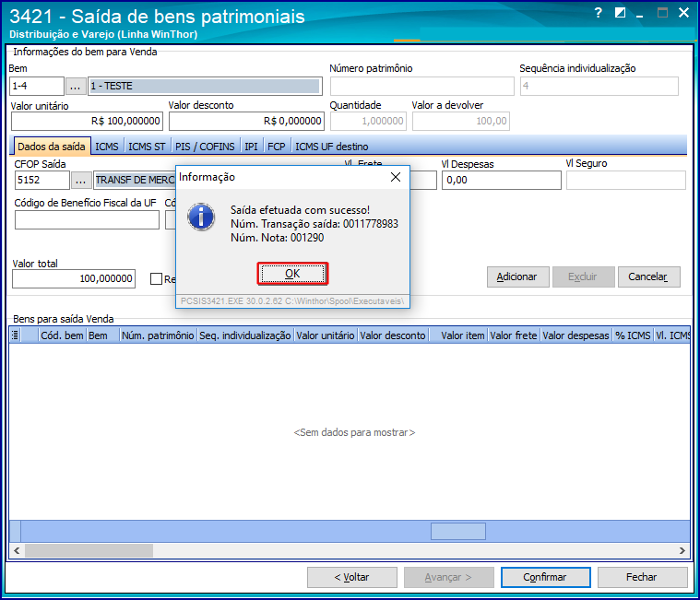Click 'Saída efetuada com sucesso!' text
The height and width of the screenshot is (600, 700).
(x=300, y=210)
